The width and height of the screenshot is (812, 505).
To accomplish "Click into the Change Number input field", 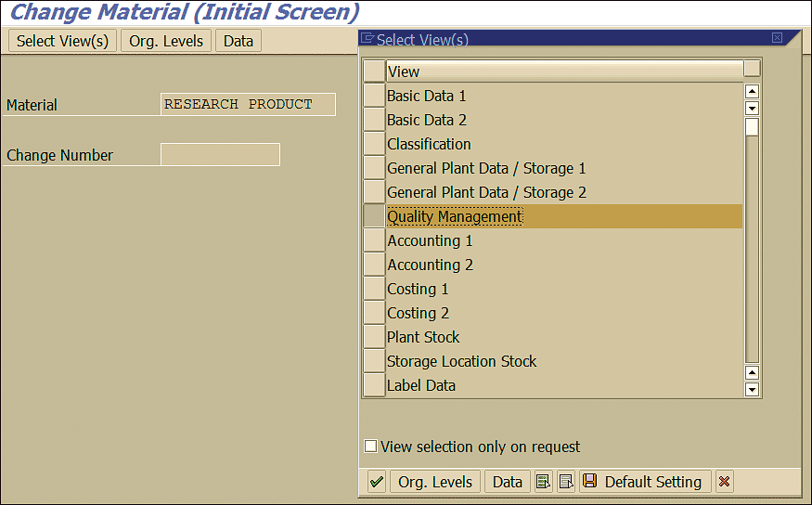I will [x=221, y=155].
